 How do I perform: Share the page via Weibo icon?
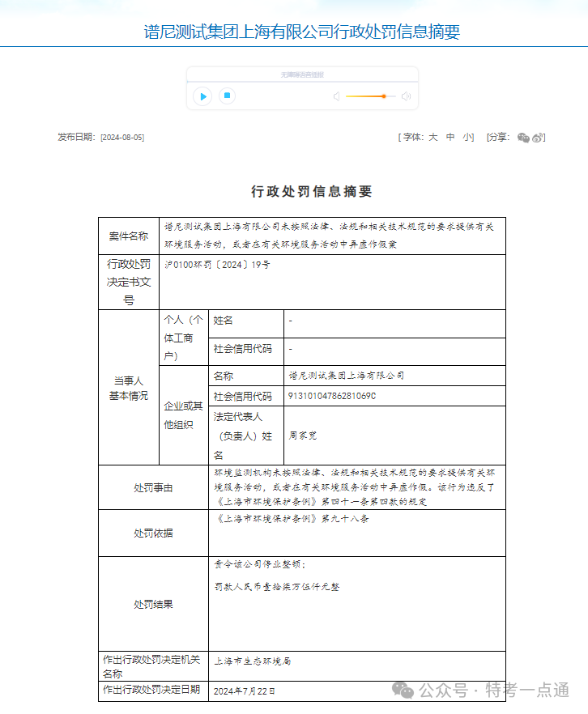[x=538, y=138]
